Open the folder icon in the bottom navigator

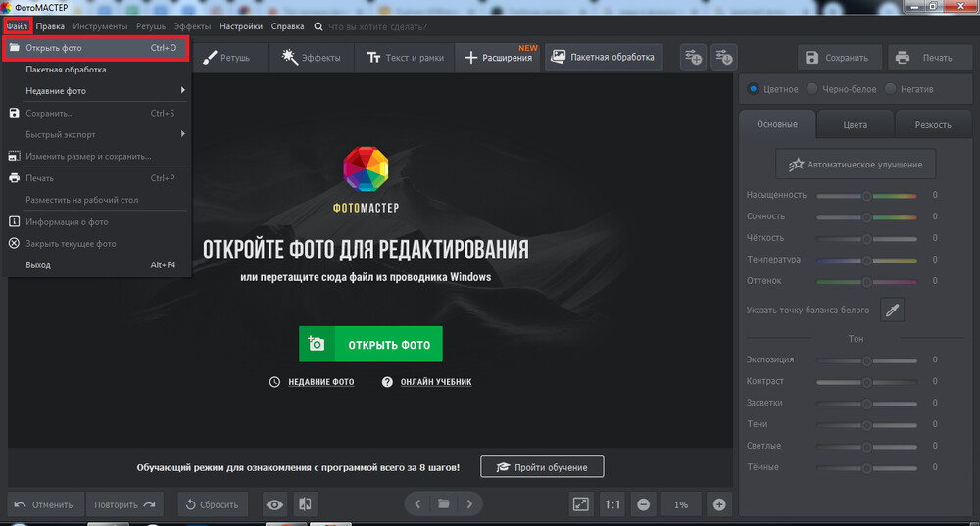[x=444, y=504]
